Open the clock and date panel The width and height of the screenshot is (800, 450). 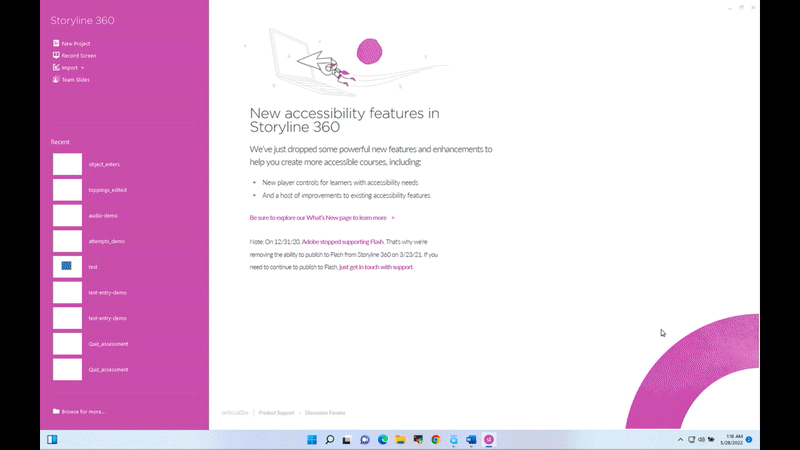tap(732, 439)
